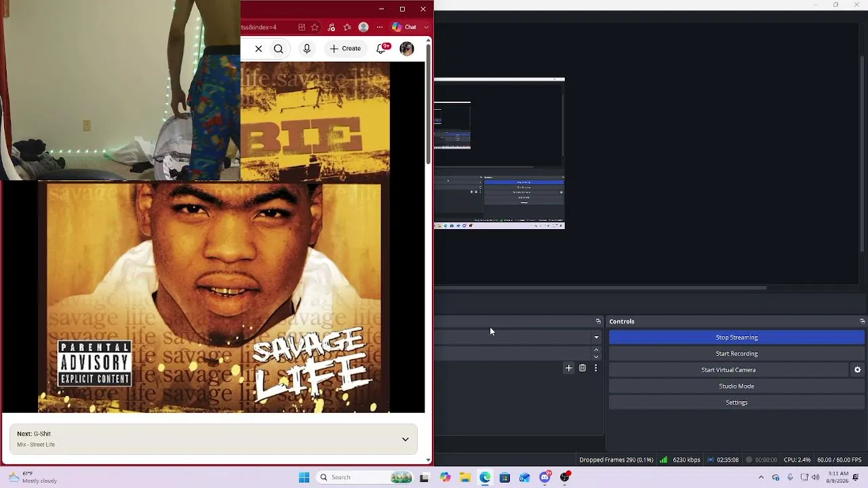868x488 pixels.
Task: Clear the YouTube search box with X
Action: point(258,49)
